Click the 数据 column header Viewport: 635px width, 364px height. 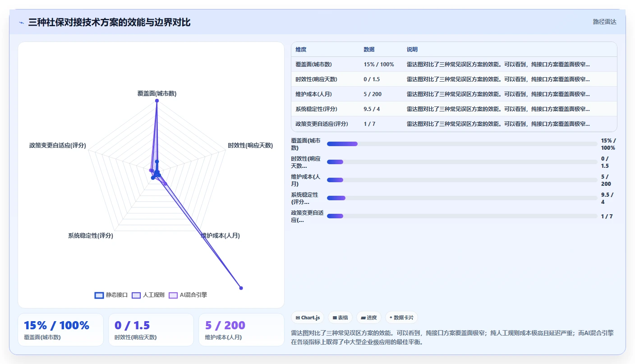[369, 50]
